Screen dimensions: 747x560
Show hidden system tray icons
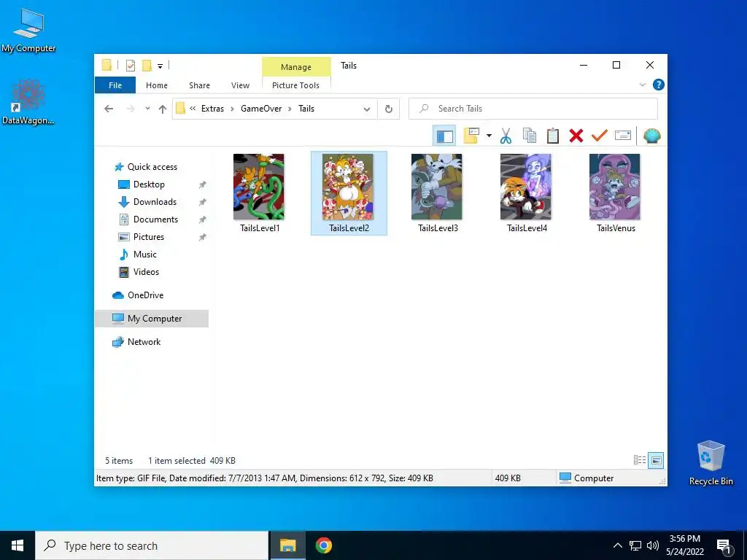(617, 545)
